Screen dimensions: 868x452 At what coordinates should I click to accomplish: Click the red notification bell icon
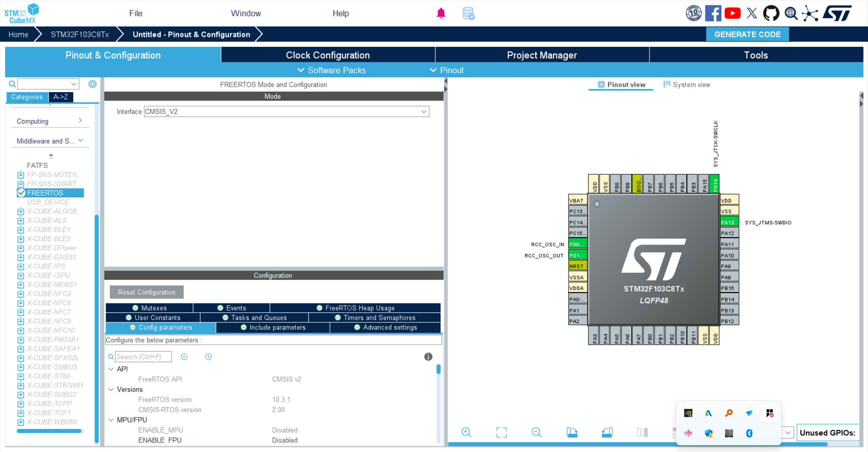pos(441,13)
